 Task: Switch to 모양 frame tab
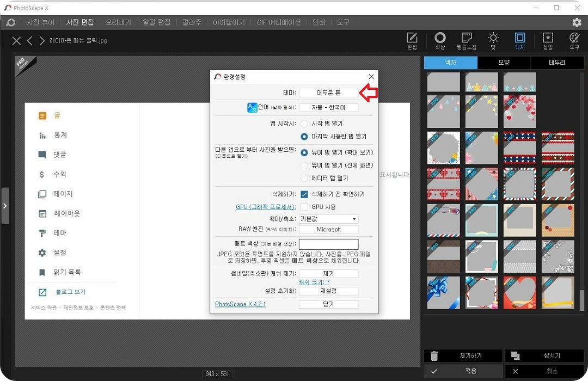[504, 63]
